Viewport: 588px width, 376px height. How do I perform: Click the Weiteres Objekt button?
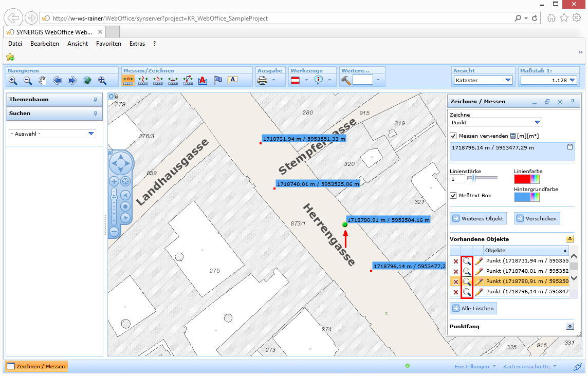[478, 218]
